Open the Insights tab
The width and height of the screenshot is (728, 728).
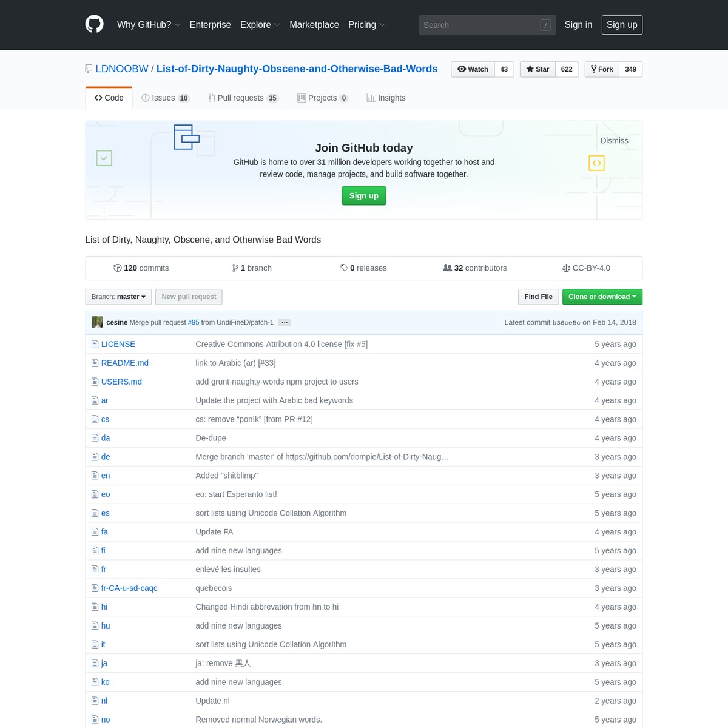tap(386, 98)
